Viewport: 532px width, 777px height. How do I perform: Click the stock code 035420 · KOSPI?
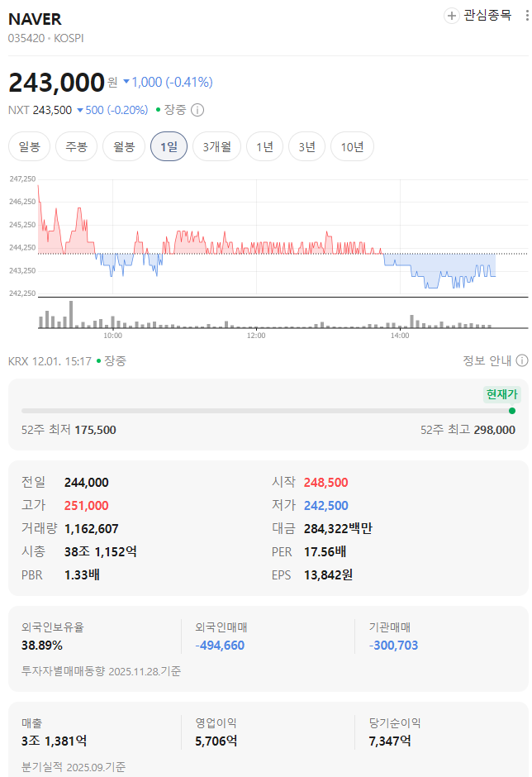coord(45,38)
